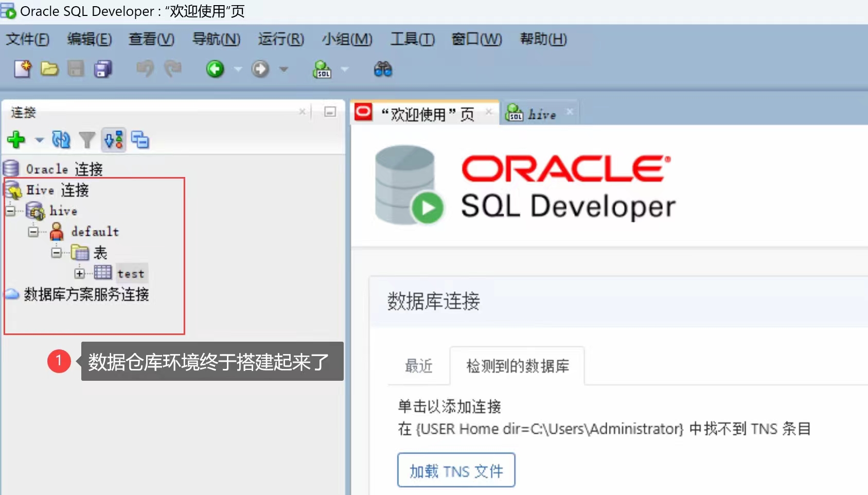
Task: Click the hive connection node icon
Action: pyautogui.click(x=36, y=210)
